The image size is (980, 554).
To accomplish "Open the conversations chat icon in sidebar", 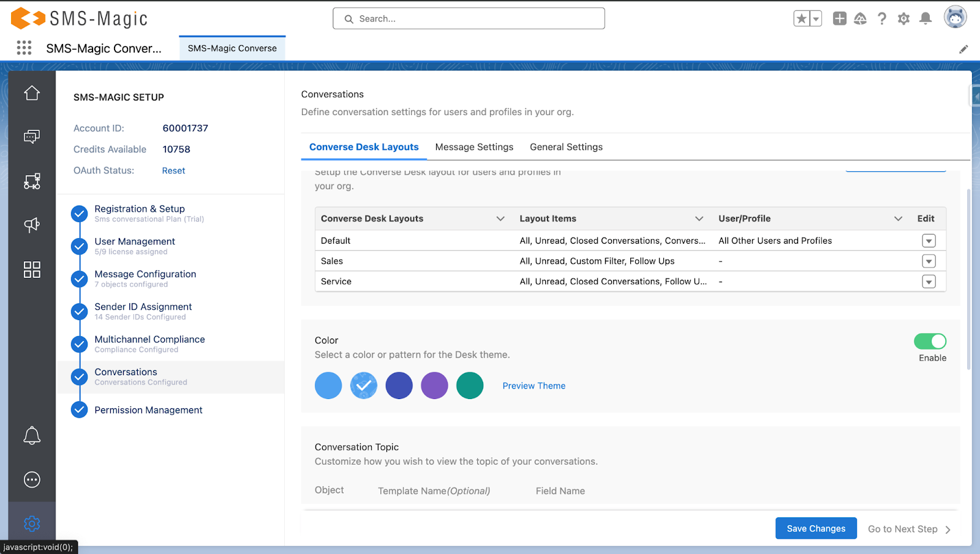I will click(x=32, y=137).
